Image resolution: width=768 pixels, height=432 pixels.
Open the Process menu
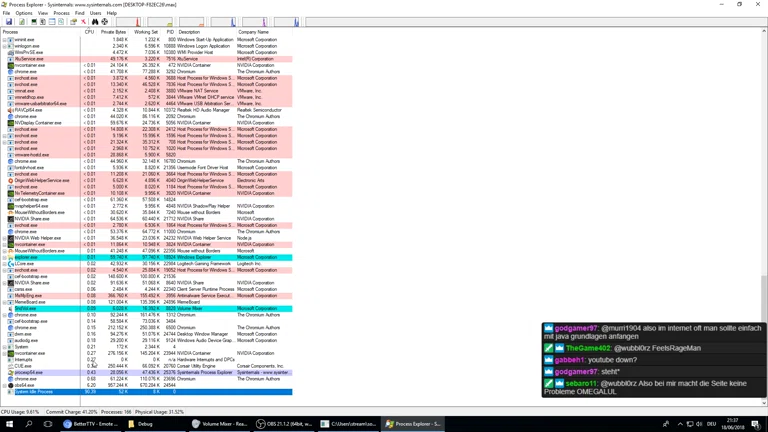point(61,13)
